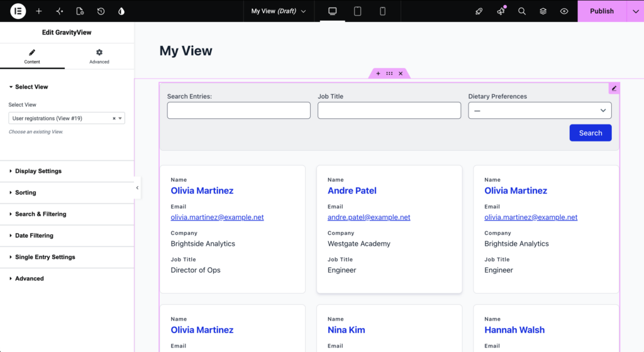Open the page settings document icon

pyautogui.click(x=80, y=11)
